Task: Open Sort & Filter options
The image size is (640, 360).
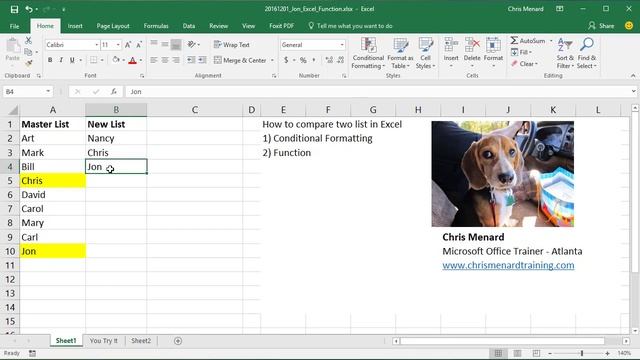Action: [565, 53]
